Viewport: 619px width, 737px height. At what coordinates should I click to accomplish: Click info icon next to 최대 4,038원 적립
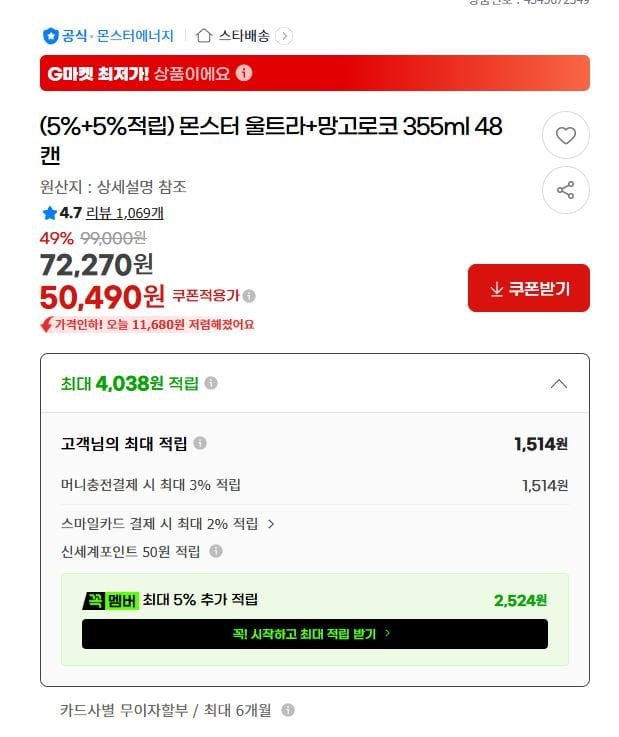pos(211,383)
